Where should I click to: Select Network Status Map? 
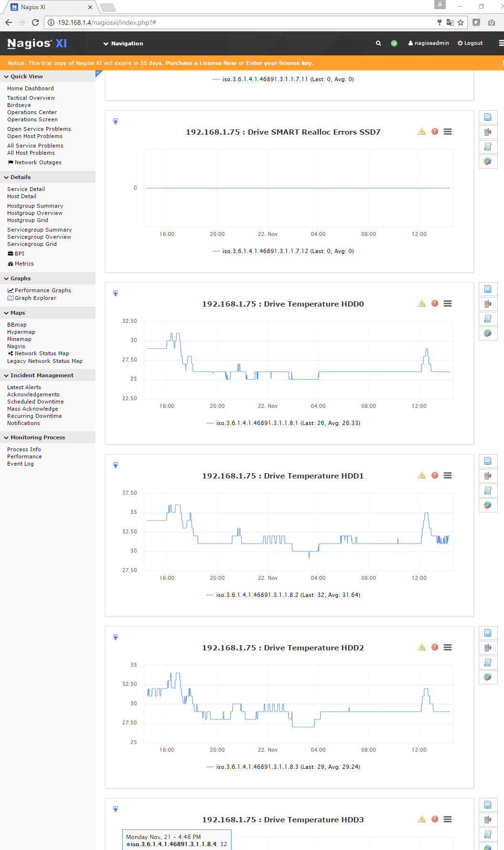point(39,353)
